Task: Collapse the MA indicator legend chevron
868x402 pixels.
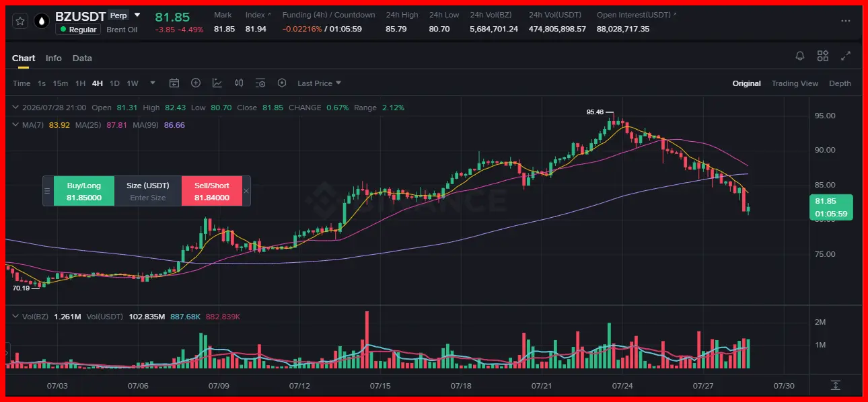Action: tap(15, 125)
